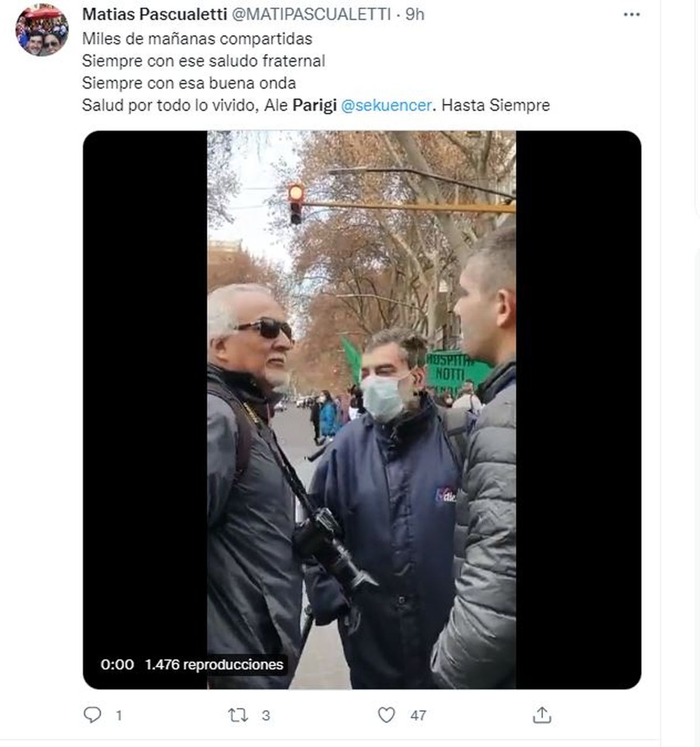Click the 0:00 video time indicator
The width and height of the screenshot is (700, 747).
click(117, 664)
